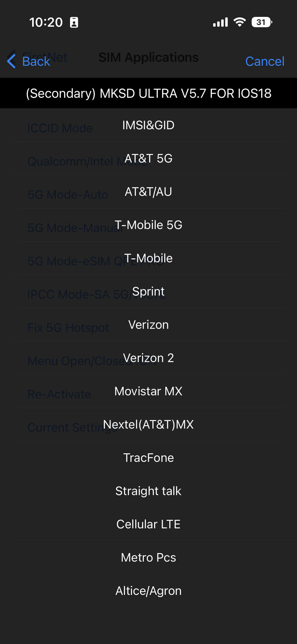Select Cellular LTE option
The height and width of the screenshot is (644, 297).
click(x=148, y=524)
